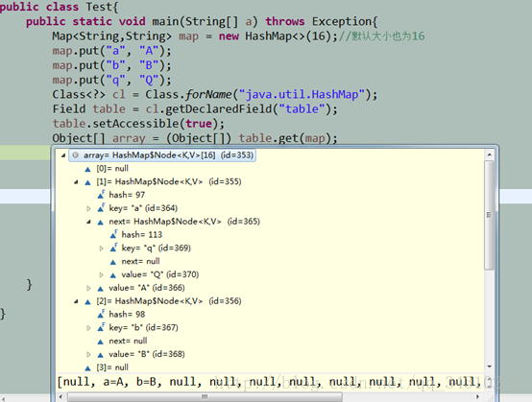Click the horizontal scrollbar thumb in popup
This screenshot has height=402, width=532.
[x=205, y=396]
